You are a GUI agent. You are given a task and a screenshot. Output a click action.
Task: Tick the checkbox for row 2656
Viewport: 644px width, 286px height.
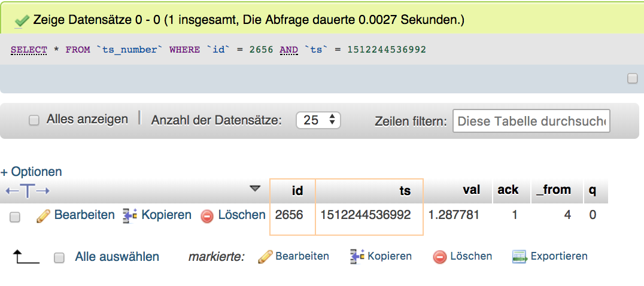[x=15, y=217]
